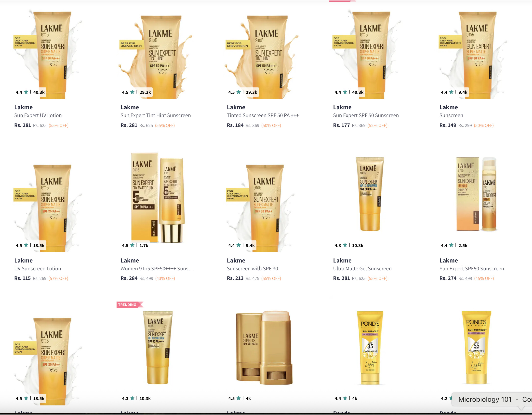Open the Lakme Sunstick product image

[x=264, y=348]
